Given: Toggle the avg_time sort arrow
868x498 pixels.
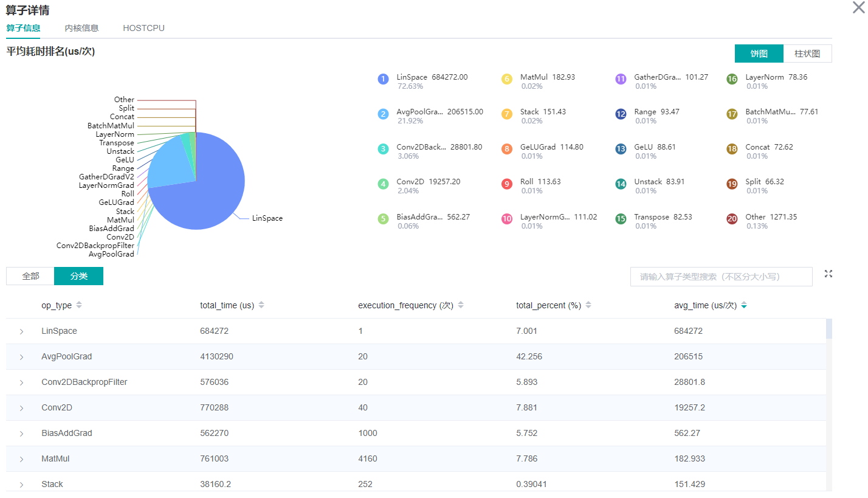Looking at the screenshot, I should [744, 305].
